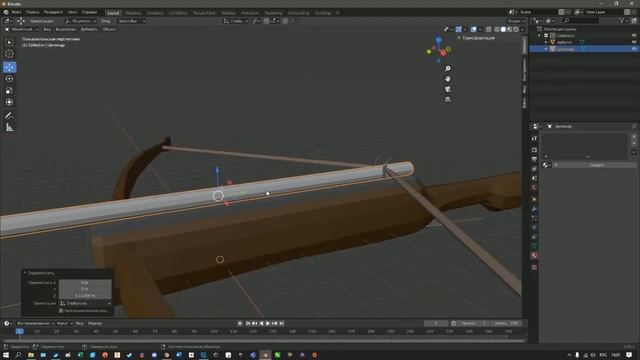Click the outliner filter funnel icon
The image size is (640, 360).
[x=622, y=20]
